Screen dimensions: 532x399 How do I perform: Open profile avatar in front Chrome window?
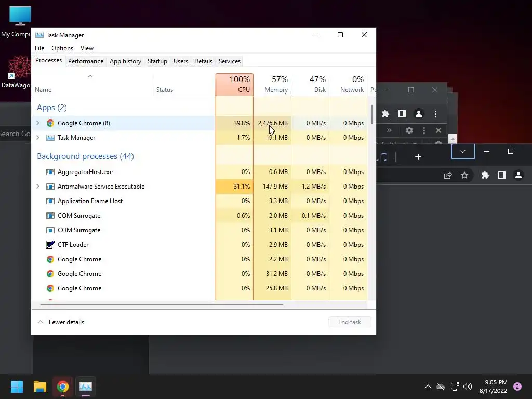point(518,175)
